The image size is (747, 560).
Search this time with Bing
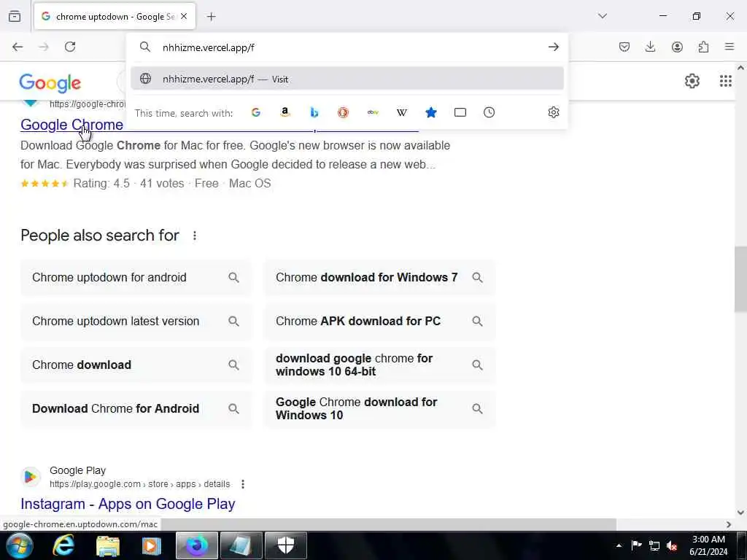314,112
